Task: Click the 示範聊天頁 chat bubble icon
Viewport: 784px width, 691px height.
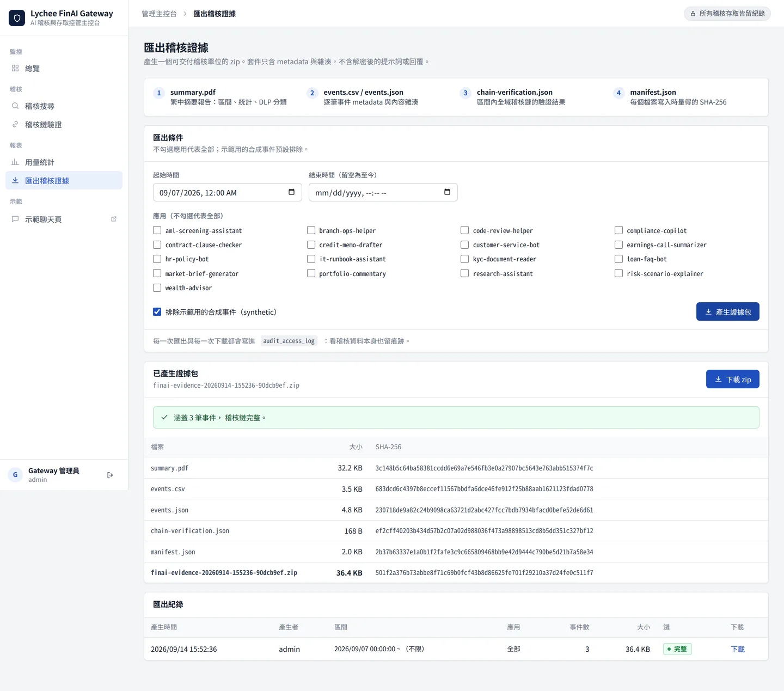Action: (15, 219)
